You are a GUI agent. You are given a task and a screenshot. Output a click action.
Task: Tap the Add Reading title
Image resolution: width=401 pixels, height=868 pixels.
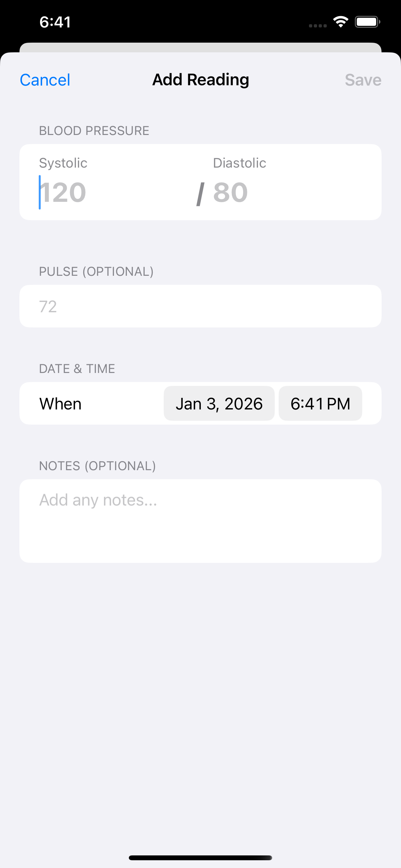click(201, 80)
